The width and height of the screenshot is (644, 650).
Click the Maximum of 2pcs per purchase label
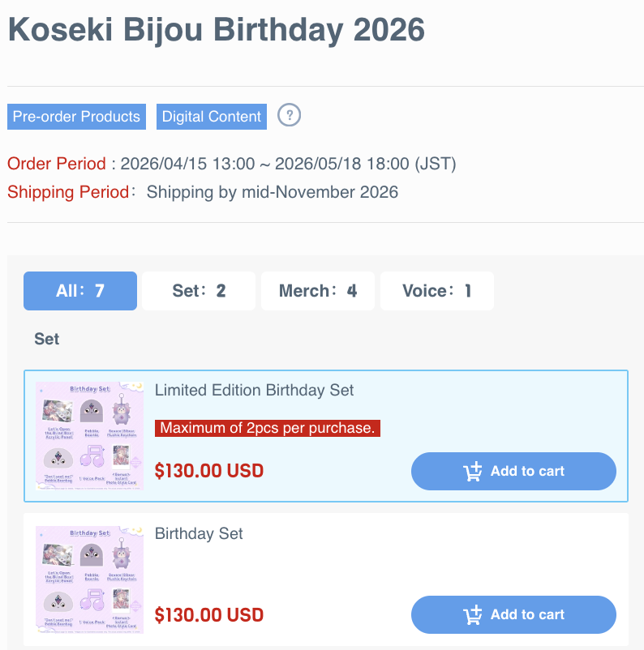[268, 428]
